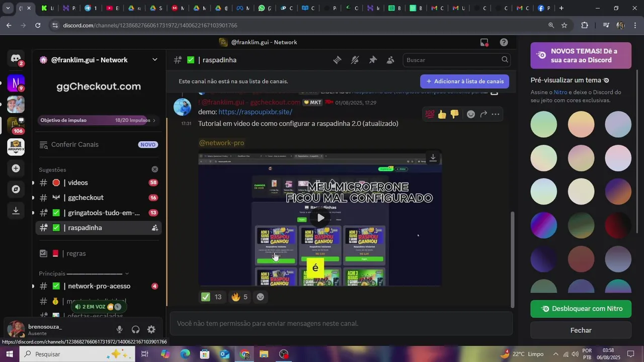Invite people icon on raspadinha channel
The height and width of the screenshot is (362, 644).
154,228
